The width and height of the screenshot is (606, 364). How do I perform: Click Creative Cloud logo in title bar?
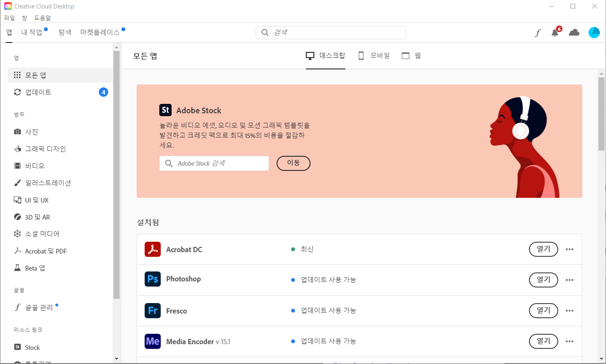(8, 6)
